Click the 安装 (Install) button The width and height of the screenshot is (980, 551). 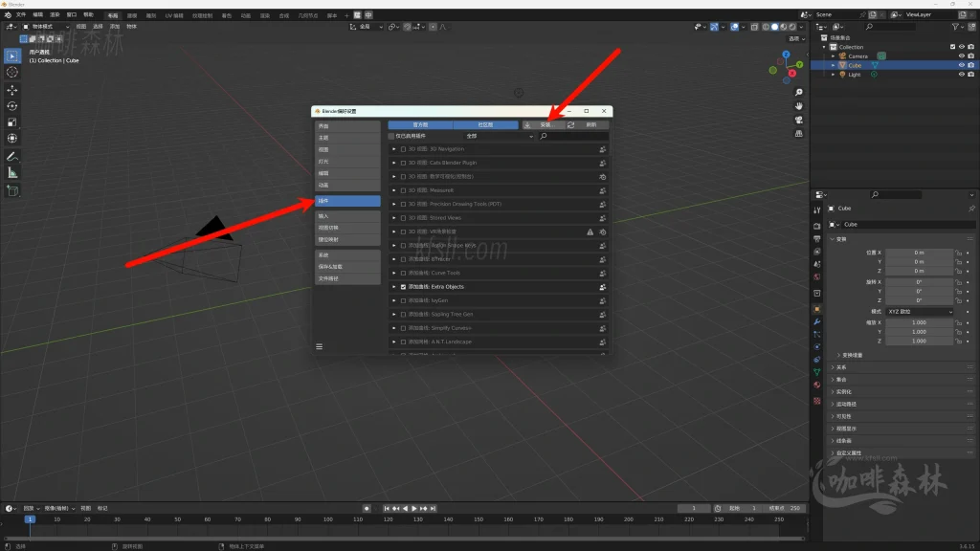click(542, 124)
